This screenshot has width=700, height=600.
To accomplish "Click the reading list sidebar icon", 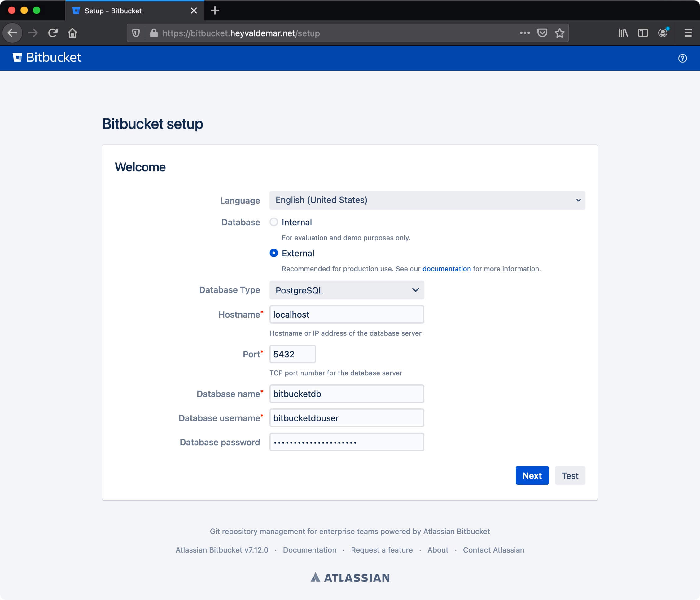I will (643, 33).
